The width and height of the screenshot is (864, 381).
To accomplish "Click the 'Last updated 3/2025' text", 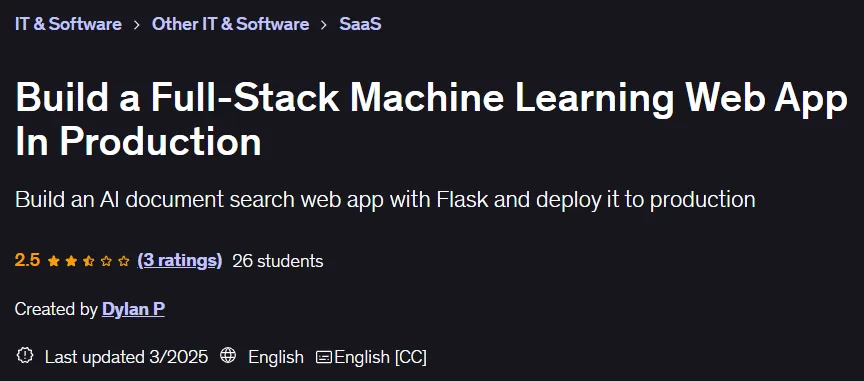I will click(126, 357).
